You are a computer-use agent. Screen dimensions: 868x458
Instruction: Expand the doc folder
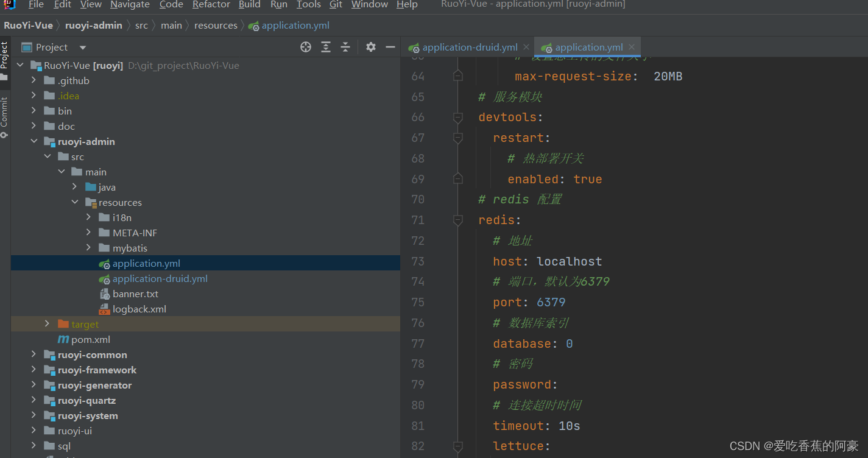click(x=34, y=126)
